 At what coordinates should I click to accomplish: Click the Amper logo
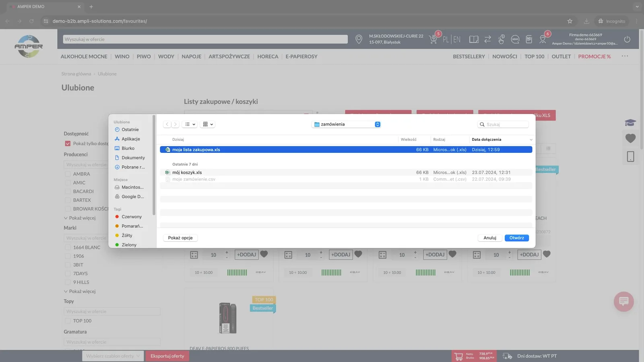point(29,46)
